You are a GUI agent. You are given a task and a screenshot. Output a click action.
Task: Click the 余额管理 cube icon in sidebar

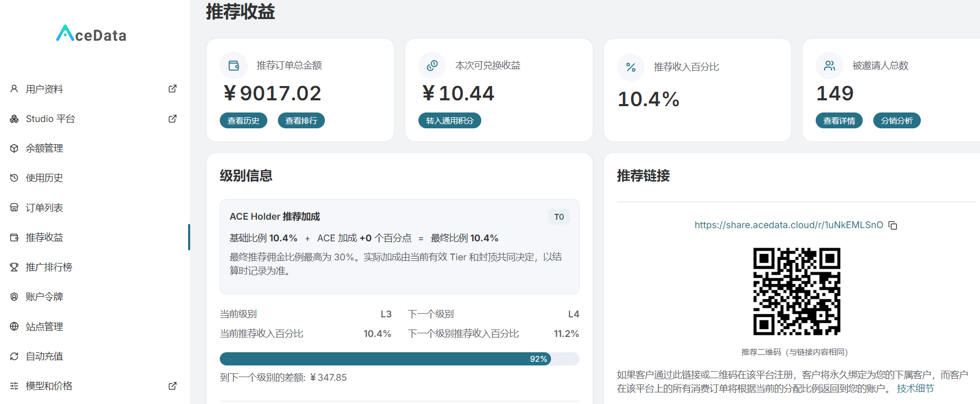coord(14,148)
